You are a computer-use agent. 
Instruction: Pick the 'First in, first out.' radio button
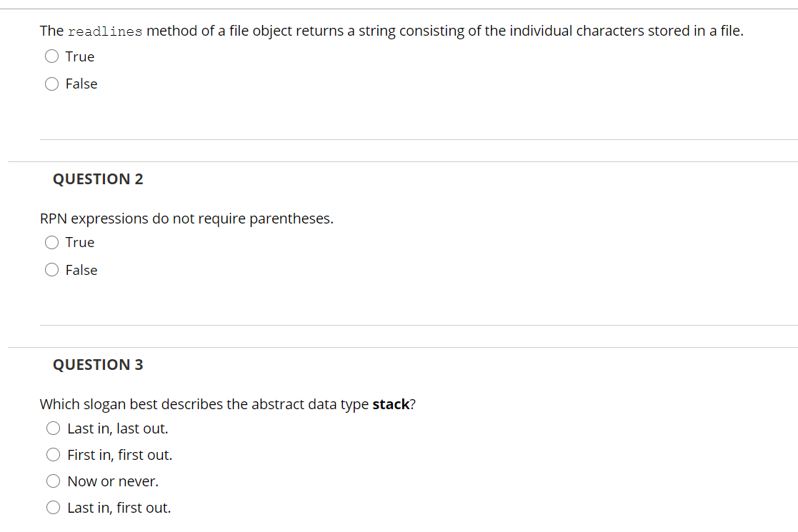(x=53, y=455)
